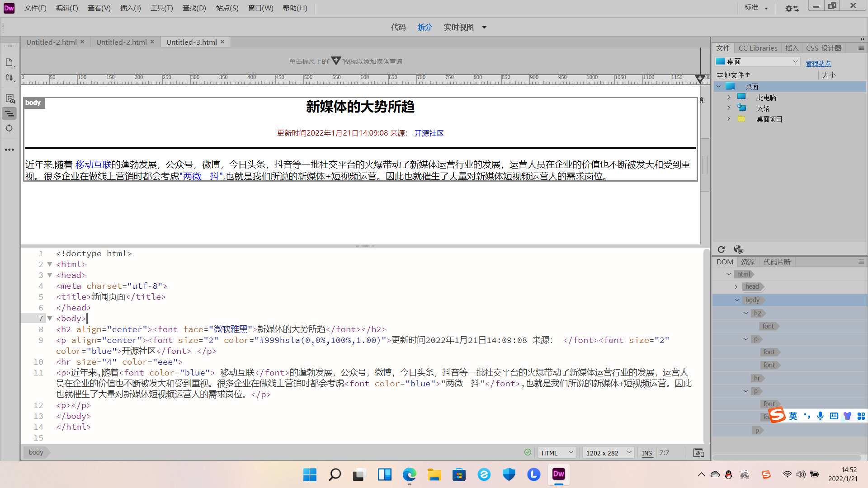
Task: Select the hr node in DOM panel
Action: [757, 378]
